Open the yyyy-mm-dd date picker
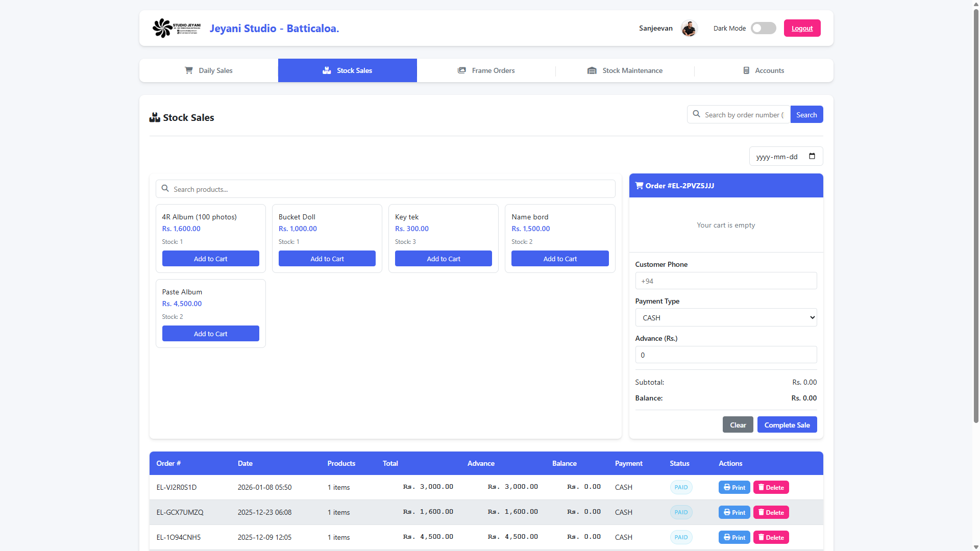 [x=777, y=157]
